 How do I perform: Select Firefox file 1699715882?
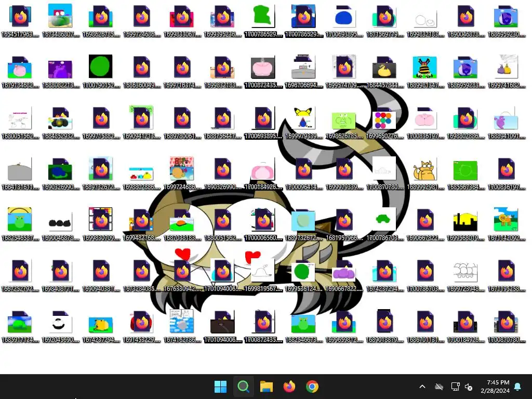click(101, 122)
